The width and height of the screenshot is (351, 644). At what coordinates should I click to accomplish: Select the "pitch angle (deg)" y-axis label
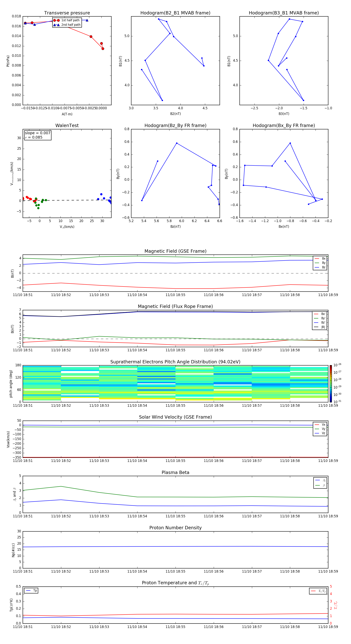click(11, 384)
